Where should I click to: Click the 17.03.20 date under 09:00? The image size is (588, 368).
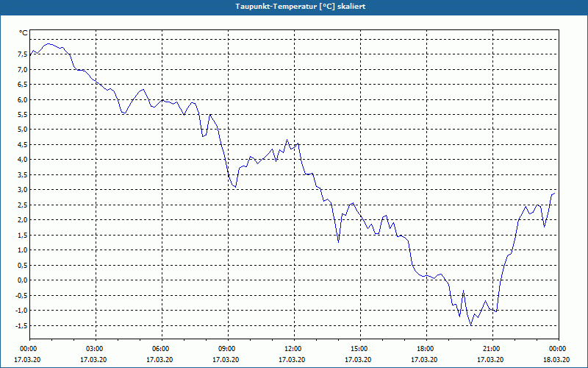click(226, 359)
